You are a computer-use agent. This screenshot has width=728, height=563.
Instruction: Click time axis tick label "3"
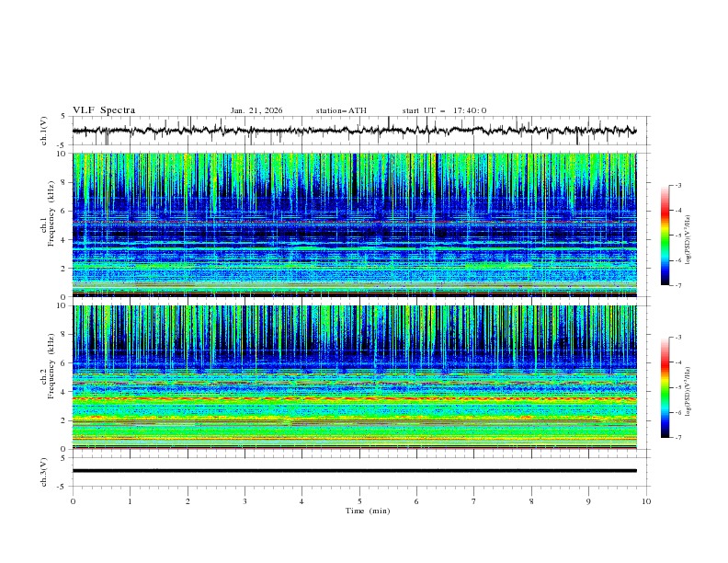(x=245, y=501)
